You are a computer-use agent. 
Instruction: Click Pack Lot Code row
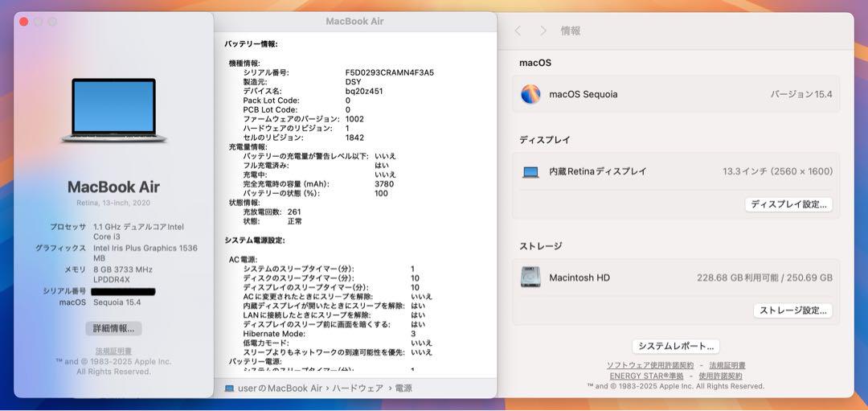(x=297, y=101)
